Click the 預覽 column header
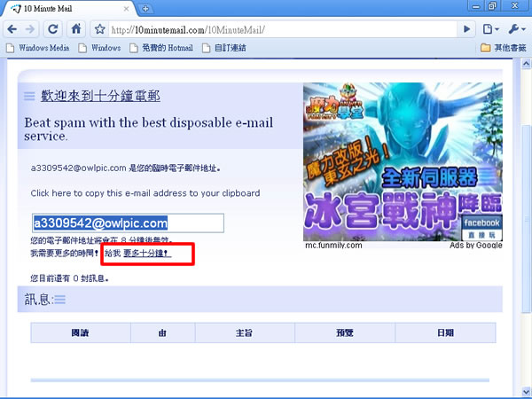 345,332
